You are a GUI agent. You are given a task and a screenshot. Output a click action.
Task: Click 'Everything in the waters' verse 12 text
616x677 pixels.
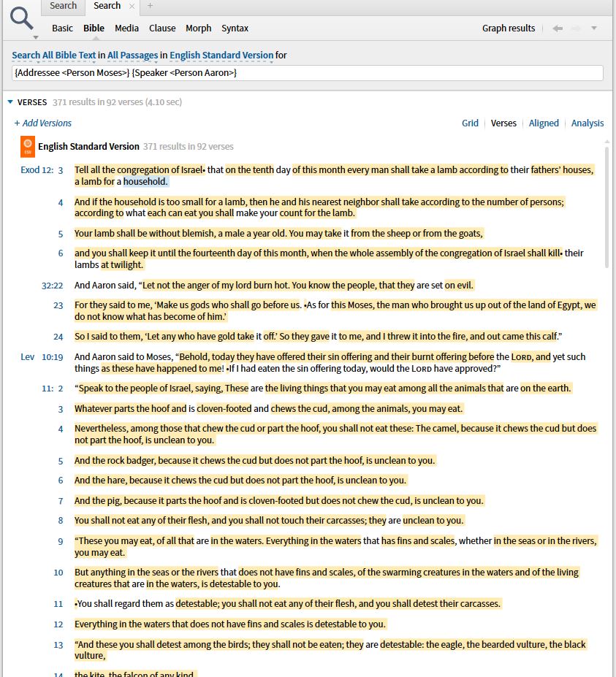click(230, 624)
